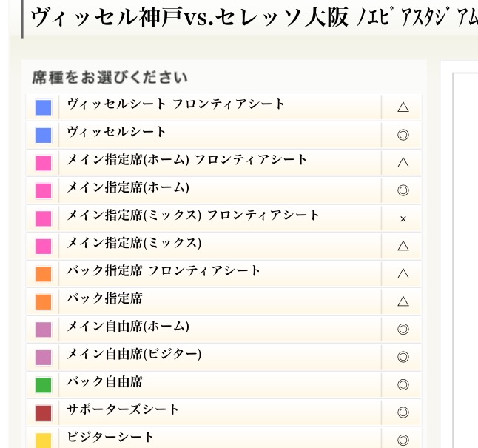
Task: Choose メイン指定席(ホーム) seat type
Action: [x=128, y=188]
